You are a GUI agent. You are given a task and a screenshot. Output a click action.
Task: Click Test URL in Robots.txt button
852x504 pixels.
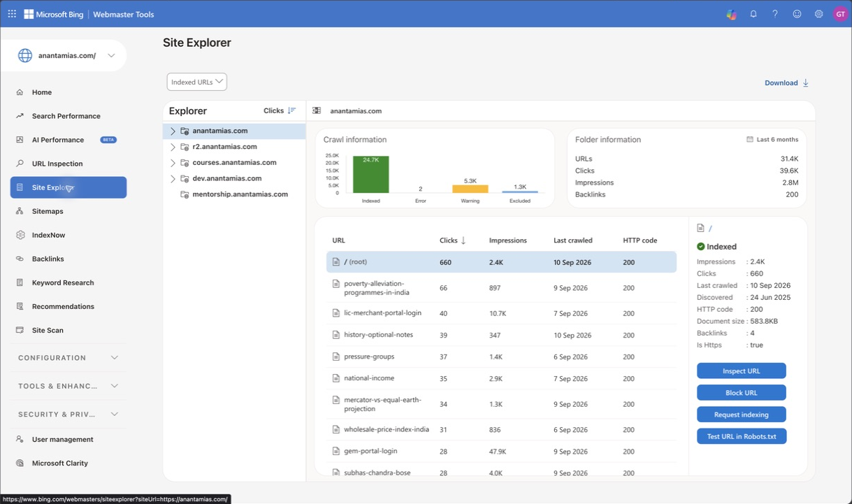click(x=742, y=436)
